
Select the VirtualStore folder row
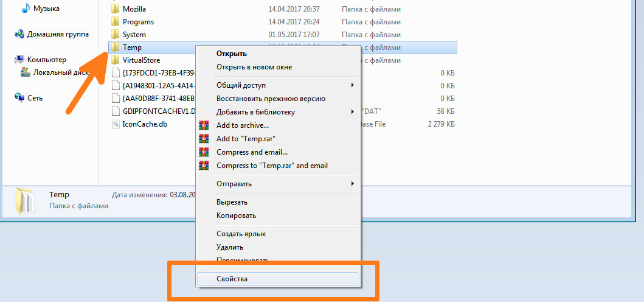(152, 60)
